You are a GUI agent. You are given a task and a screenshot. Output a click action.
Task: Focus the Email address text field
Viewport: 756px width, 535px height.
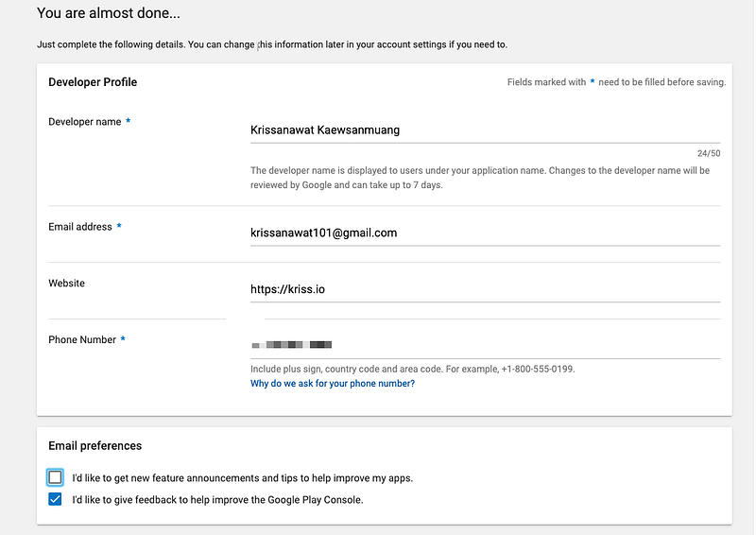[484, 233]
